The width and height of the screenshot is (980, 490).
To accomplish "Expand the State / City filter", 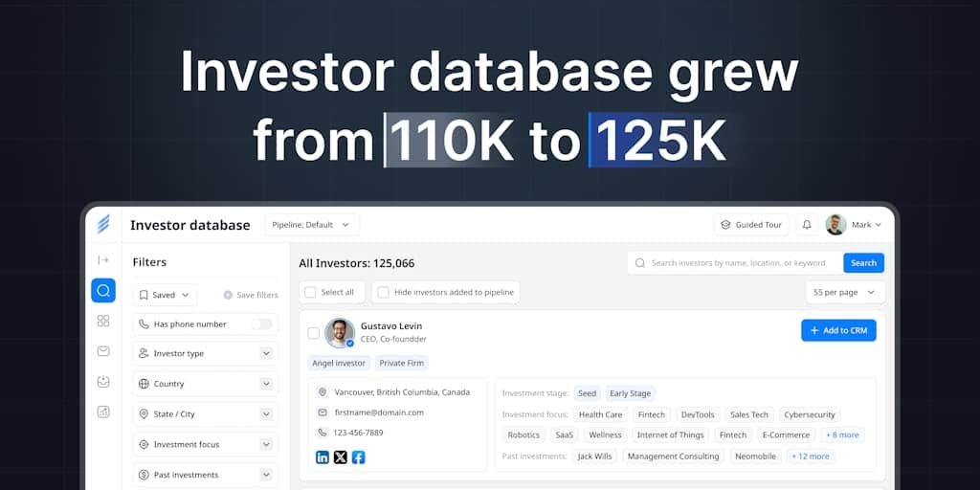I will tap(267, 414).
